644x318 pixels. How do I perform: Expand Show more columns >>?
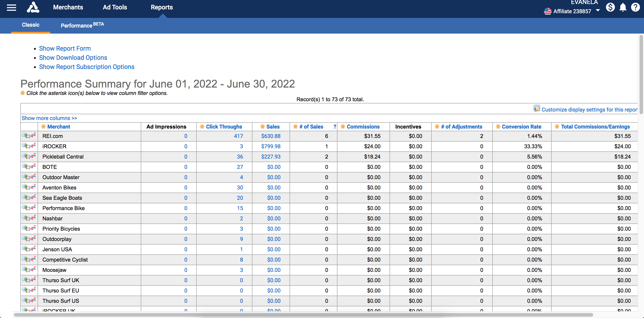click(49, 118)
